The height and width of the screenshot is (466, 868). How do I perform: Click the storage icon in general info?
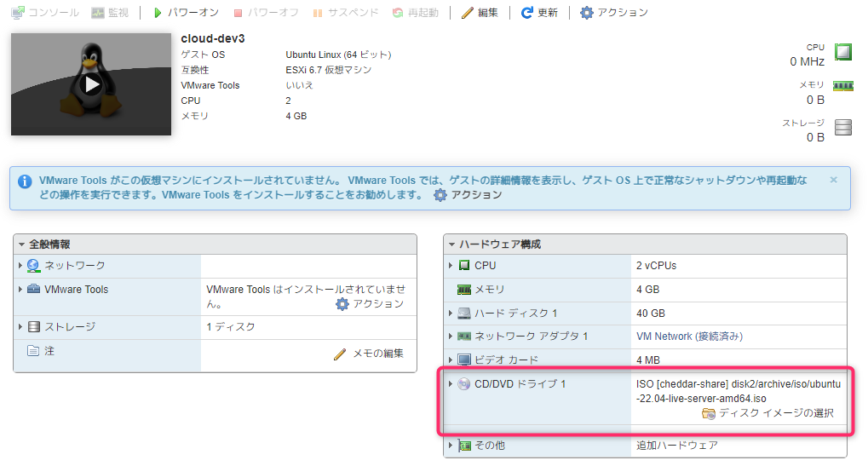[34, 327]
